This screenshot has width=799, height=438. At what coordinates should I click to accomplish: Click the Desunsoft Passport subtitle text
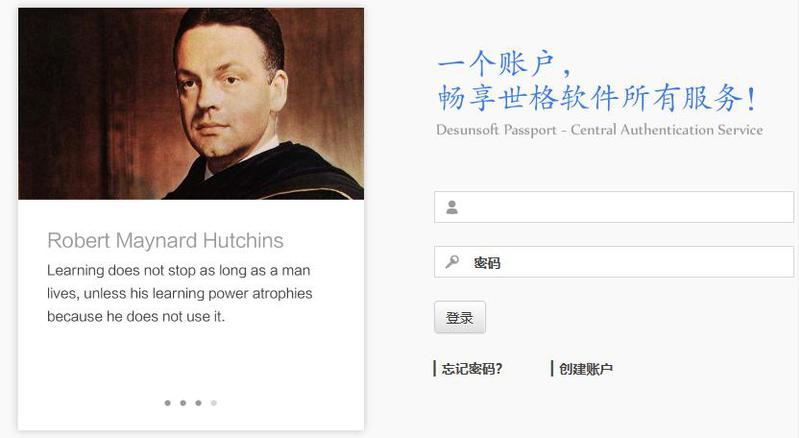[x=599, y=130]
